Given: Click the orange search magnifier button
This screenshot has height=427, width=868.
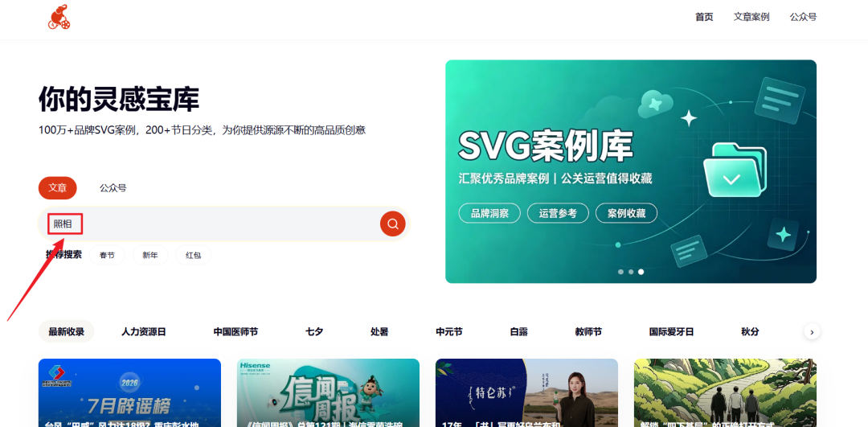Looking at the screenshot, I should pyautogui.click(x=392, y=224).
